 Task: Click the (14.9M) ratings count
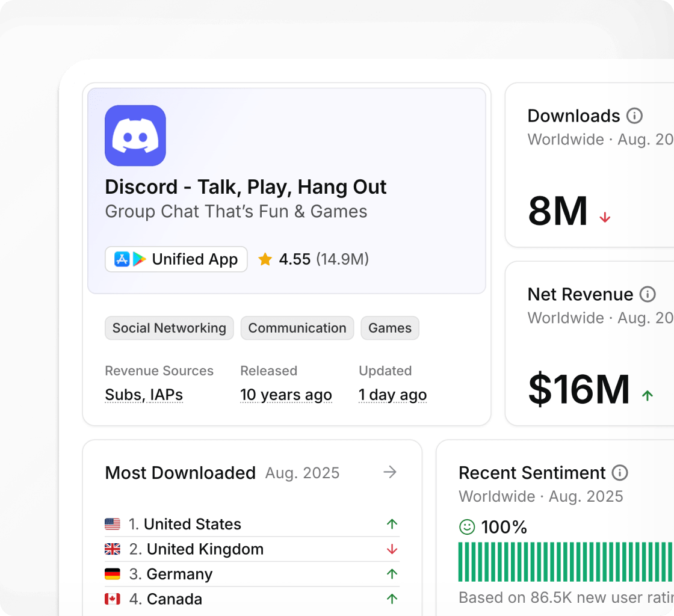pos(342,259)
